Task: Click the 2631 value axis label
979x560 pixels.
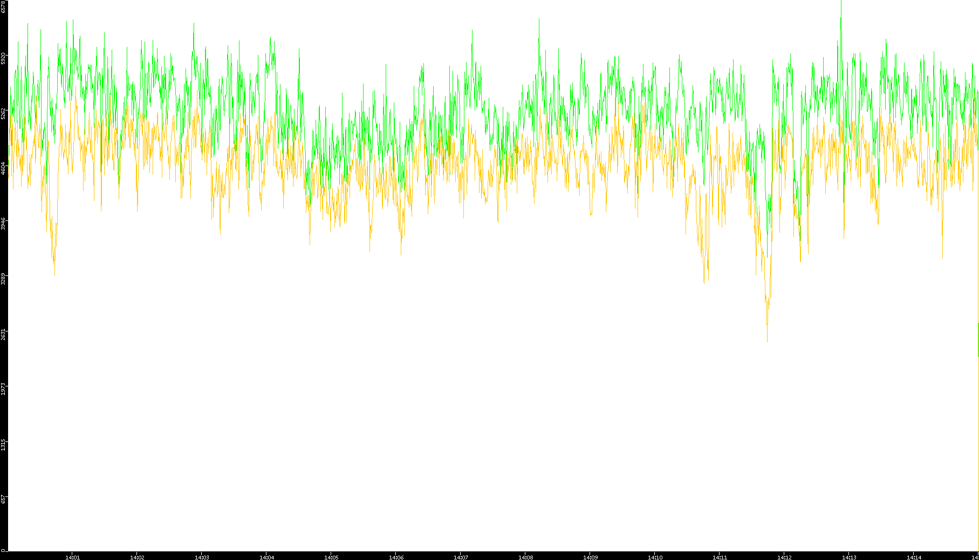Action: pos(3,334)
